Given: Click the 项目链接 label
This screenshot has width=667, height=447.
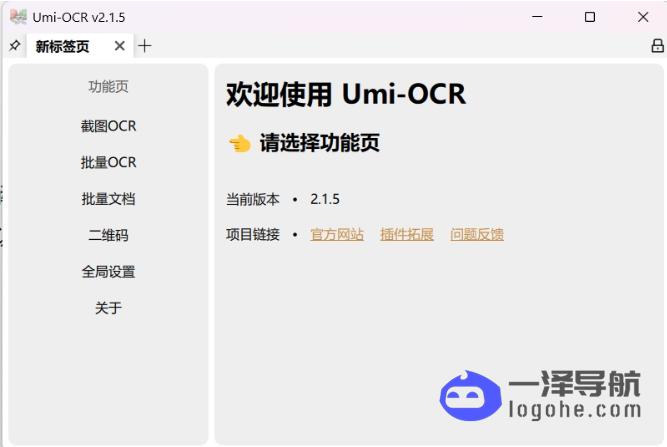Looking at the screenshot, I should pyautogui.click(x=253, y=234).
